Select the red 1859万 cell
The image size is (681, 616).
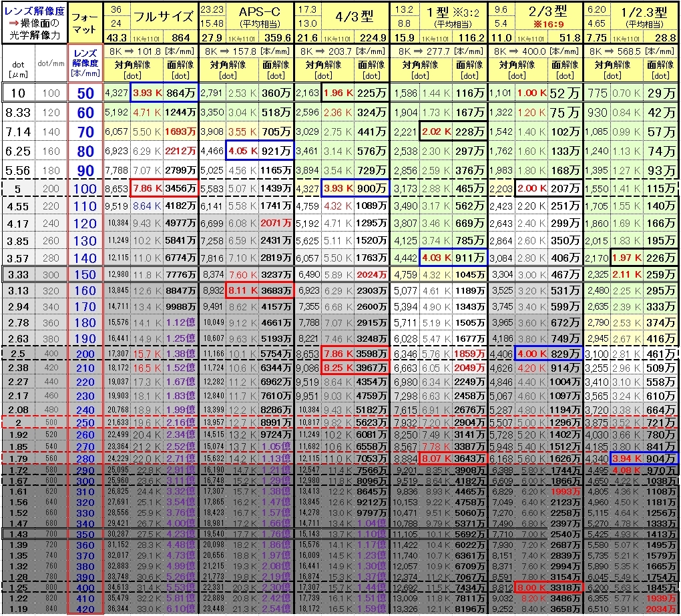click(x=469, y=354)
